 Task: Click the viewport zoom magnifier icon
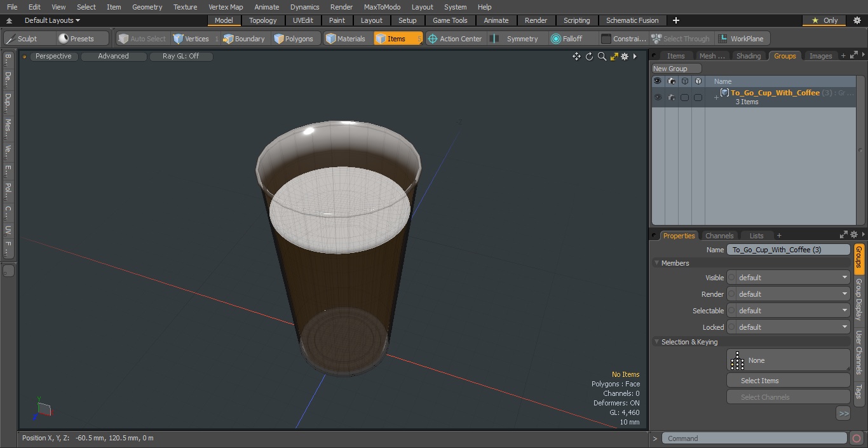pos(602,57)
